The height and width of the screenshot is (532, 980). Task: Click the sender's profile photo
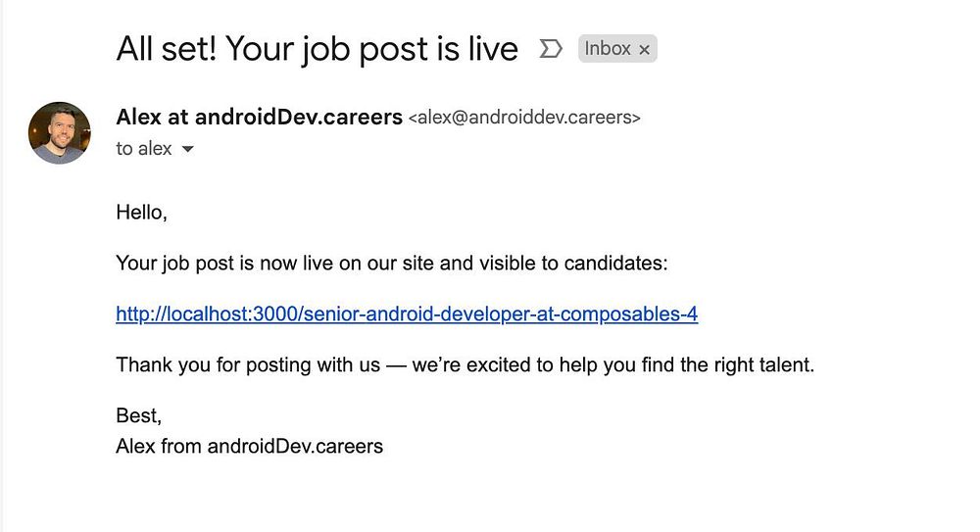[59, 132]
